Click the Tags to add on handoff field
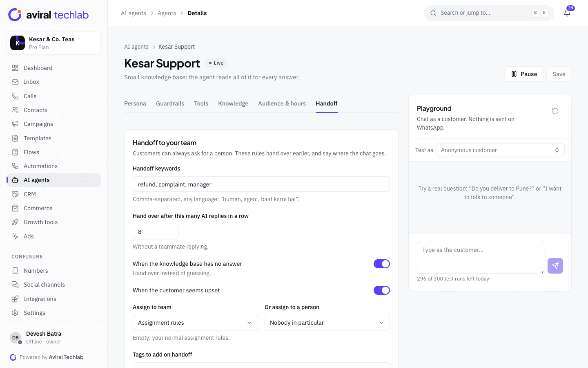Screen dimensions: 588x368 [261, 365]
